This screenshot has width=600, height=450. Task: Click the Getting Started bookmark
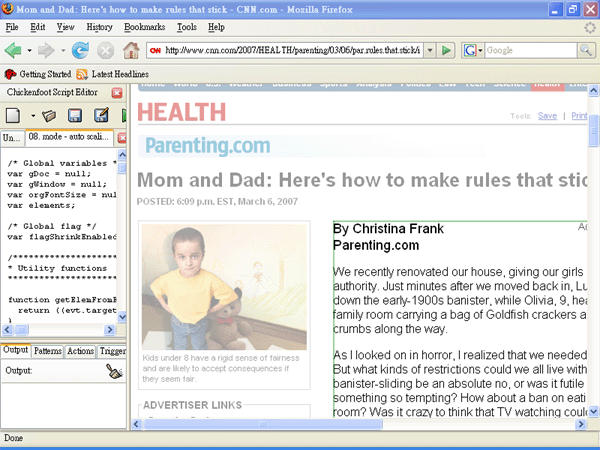[x=38, y=74]
